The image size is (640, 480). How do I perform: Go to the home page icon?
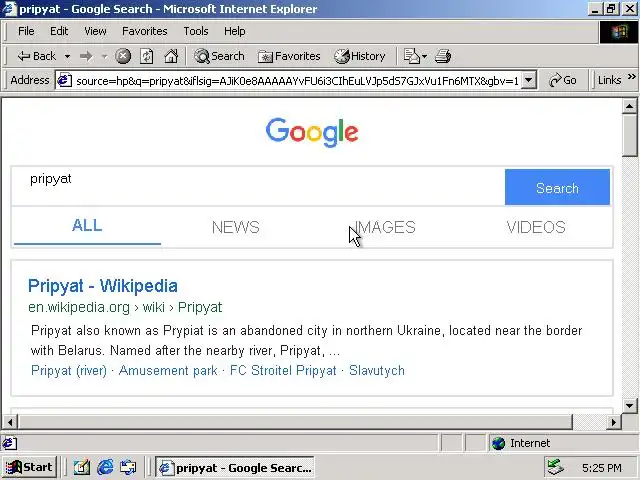coord(171,56)
